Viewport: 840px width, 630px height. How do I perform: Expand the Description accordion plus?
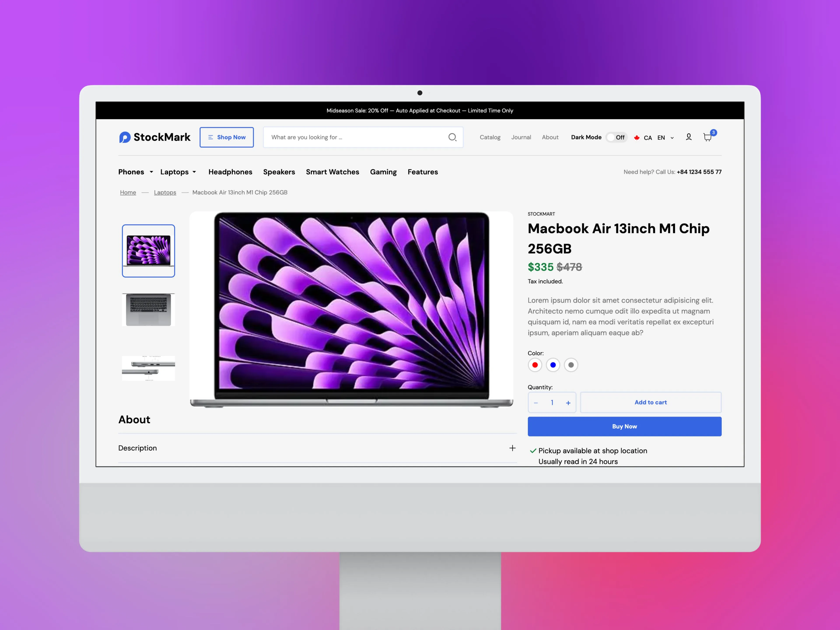512,448
